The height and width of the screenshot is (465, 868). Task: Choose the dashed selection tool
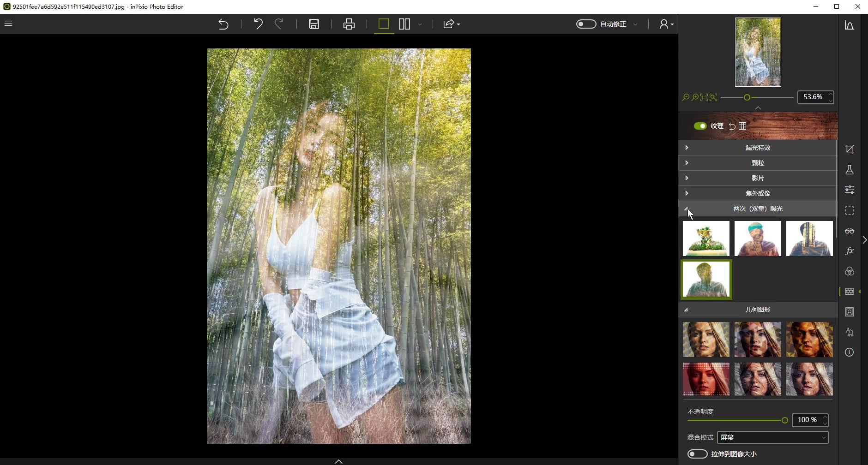849,210
